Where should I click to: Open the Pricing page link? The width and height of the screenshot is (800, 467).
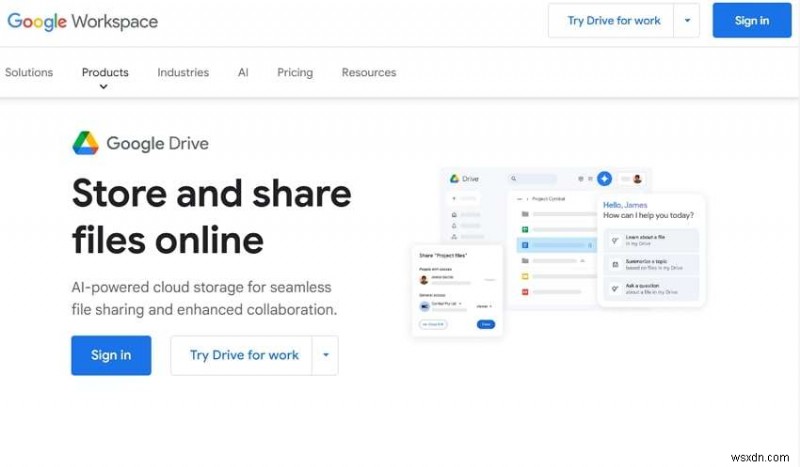(295, 72)
